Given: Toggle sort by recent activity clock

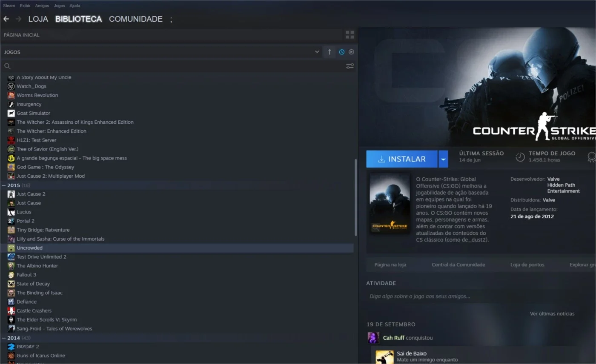Looking at the screenshot, I should point(342,52).
